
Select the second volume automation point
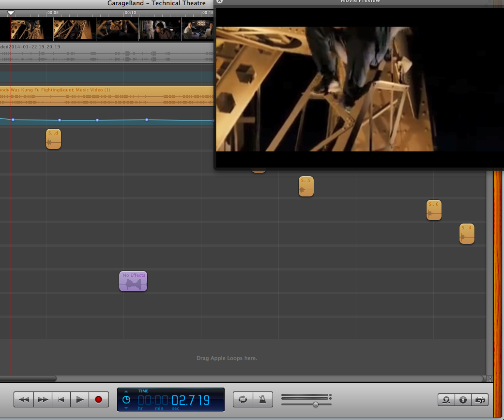coord(60,120)
